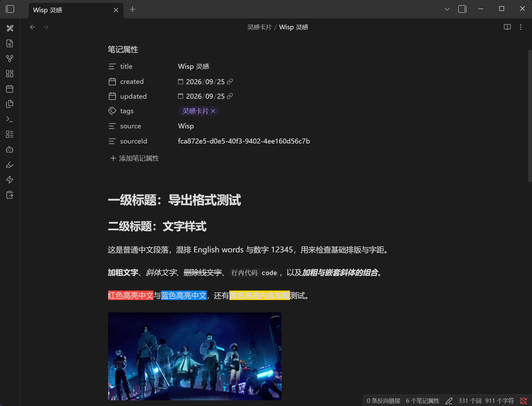Click the tags property tag icon
The width and height of the screenshot is (532, 406).
[x=112, y=111]
